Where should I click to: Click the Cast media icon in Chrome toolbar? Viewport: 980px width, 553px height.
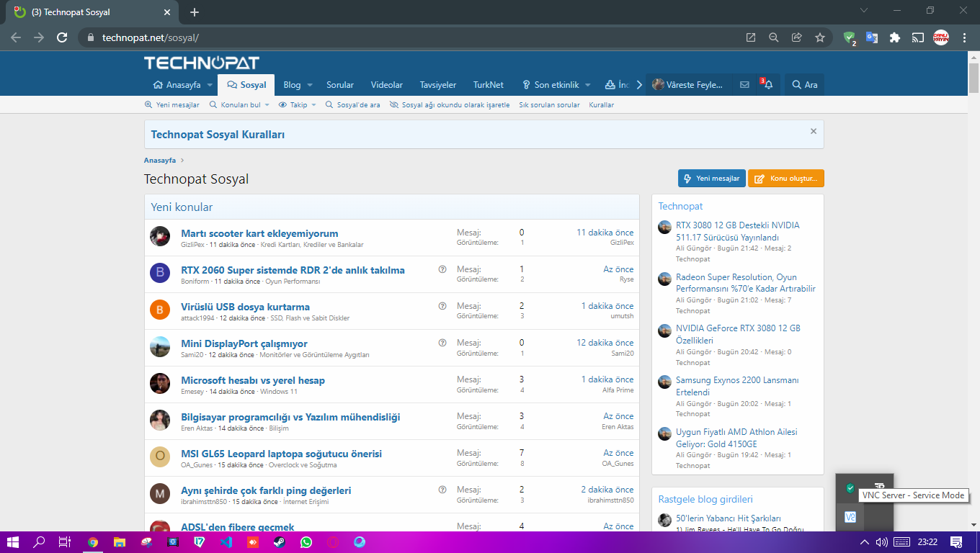(x=918, y=37)
